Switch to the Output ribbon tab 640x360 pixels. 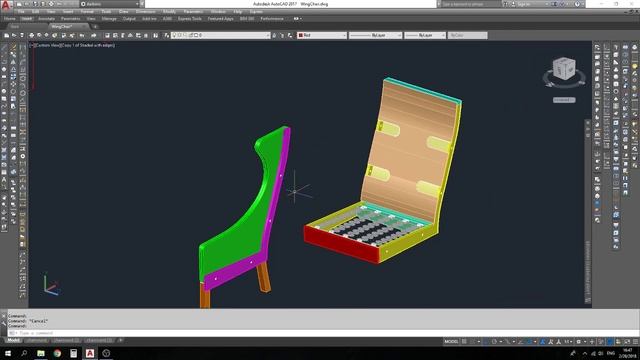(x=129, y=19)
